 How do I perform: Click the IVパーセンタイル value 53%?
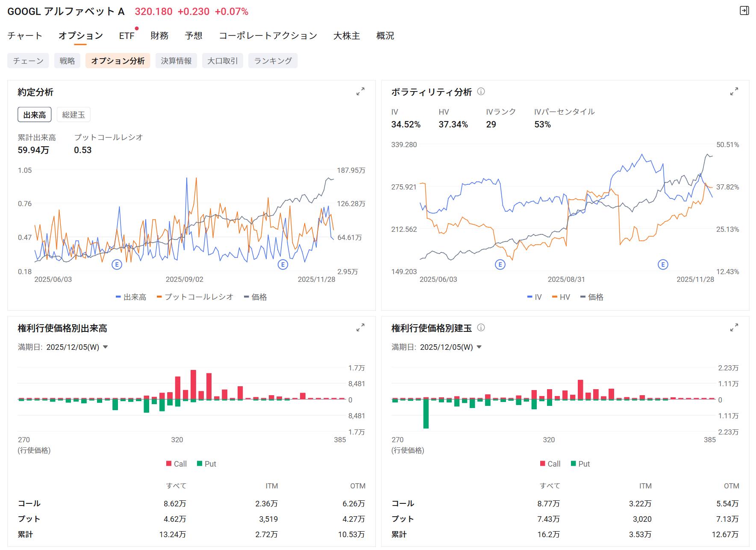coord(543,124)
